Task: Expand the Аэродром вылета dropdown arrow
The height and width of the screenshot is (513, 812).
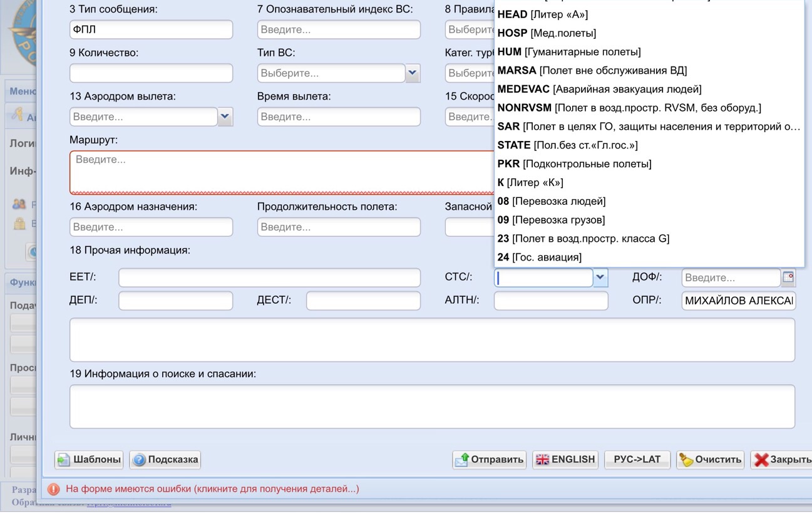Action: coord(225,117)
